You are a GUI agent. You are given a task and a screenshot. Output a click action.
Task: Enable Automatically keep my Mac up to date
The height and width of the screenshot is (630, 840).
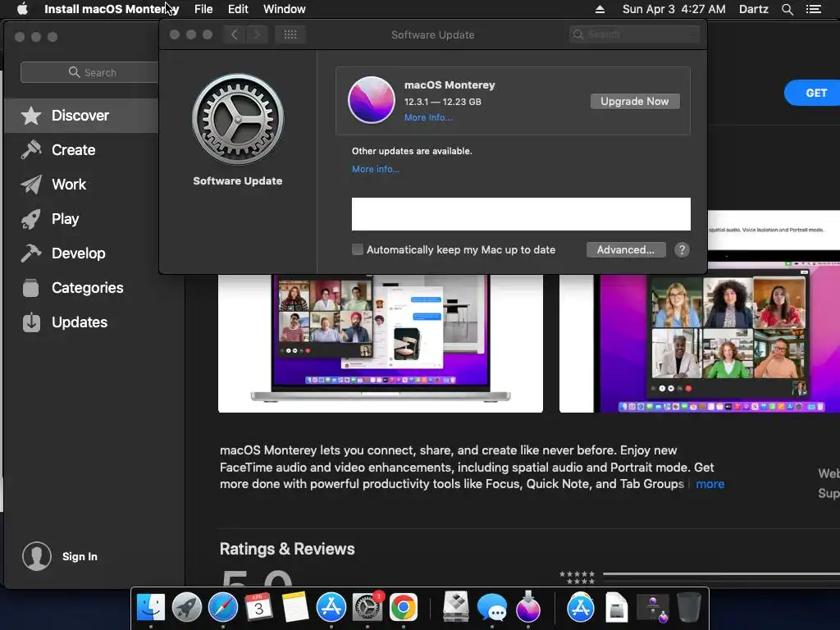(x=358, y=249)
